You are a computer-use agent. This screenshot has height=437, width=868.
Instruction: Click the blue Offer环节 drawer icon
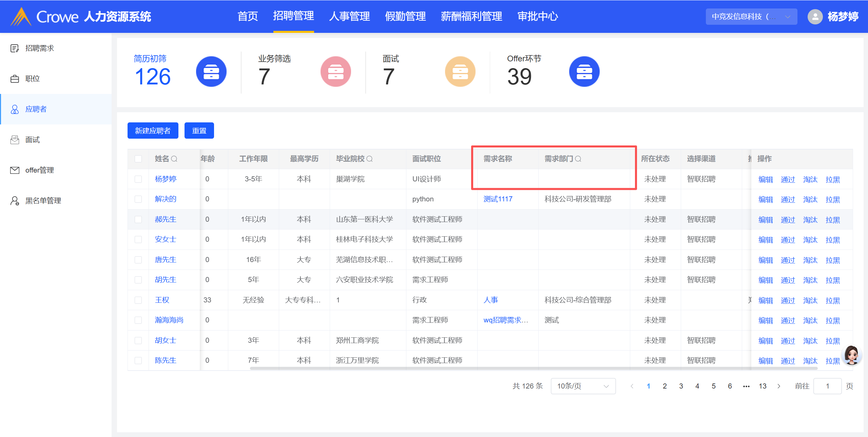[584, 72]
